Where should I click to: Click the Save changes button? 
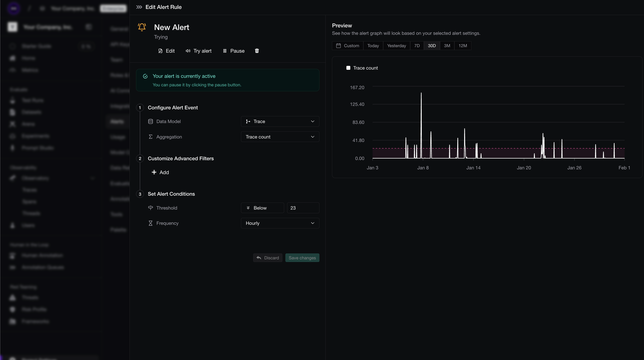click(302, 258)
